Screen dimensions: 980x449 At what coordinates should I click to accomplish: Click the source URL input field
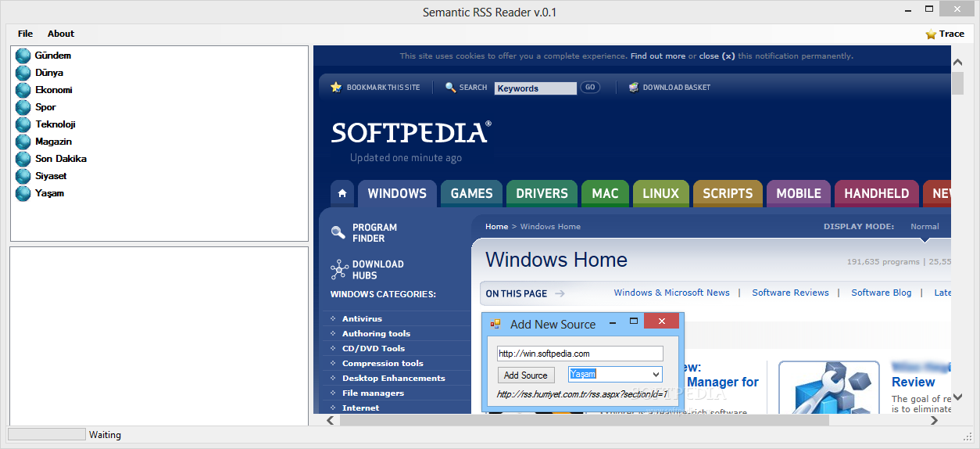click(580, 354)
